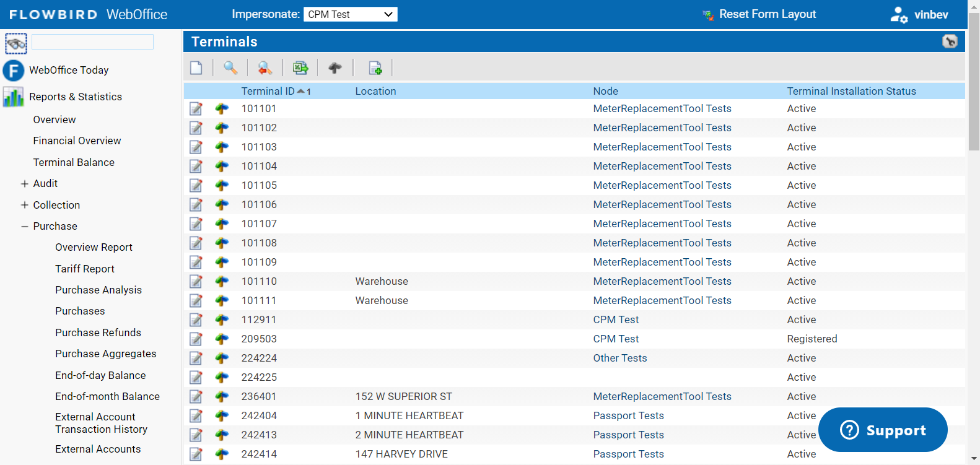The image size is (980, 465).
Task: Click the scrollbar down arrow
Action: (x=974, y=459)
